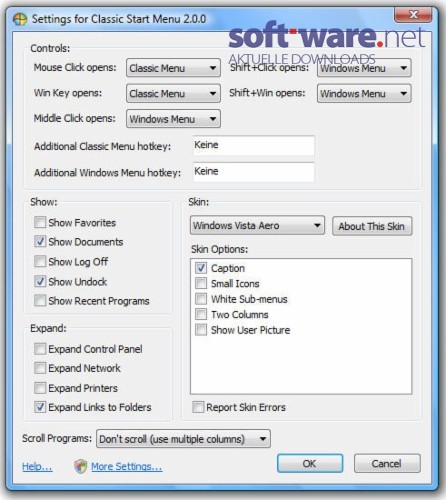The image size is (446, 500).
Task: Open the Shift+Win opens dropdown
Action: pos(364,93)
